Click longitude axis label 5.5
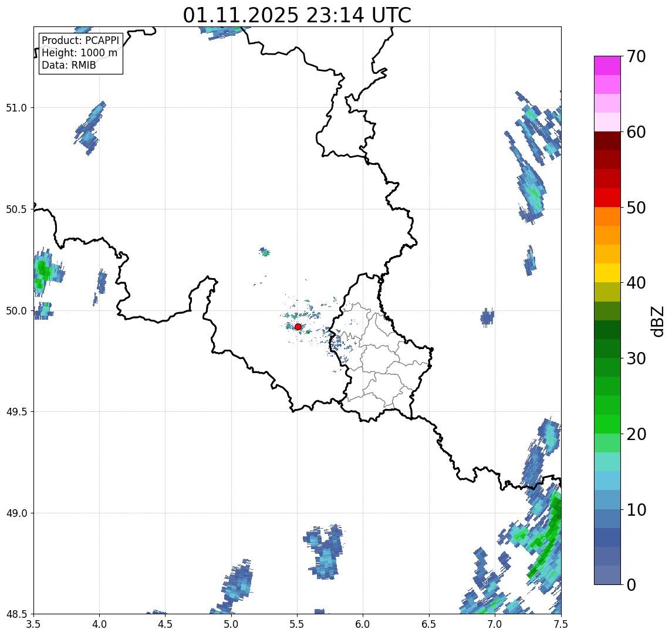This screenshot has width=672, height=636. pos(298,624)
